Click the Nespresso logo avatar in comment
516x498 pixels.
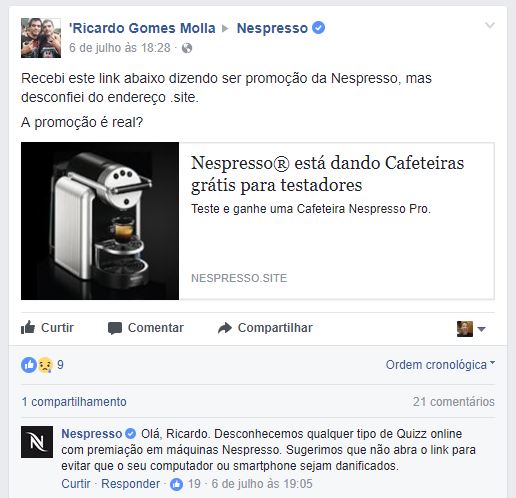(x=37, y=442)
